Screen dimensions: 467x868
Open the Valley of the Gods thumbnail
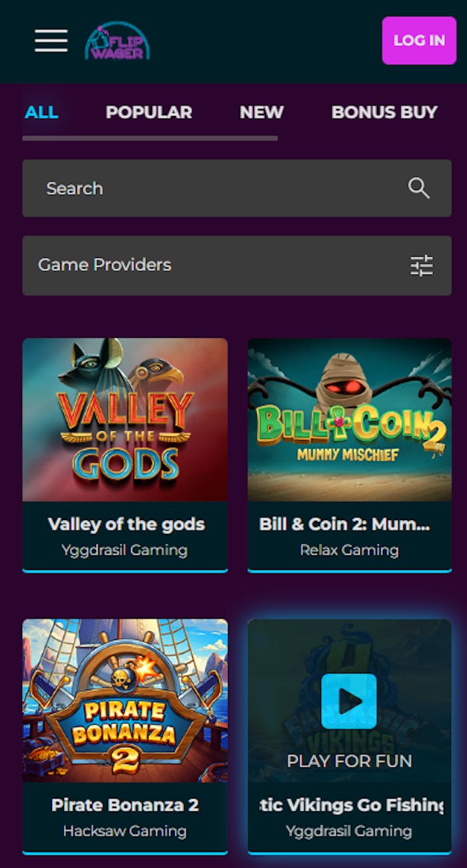click(x=125, y=420)
